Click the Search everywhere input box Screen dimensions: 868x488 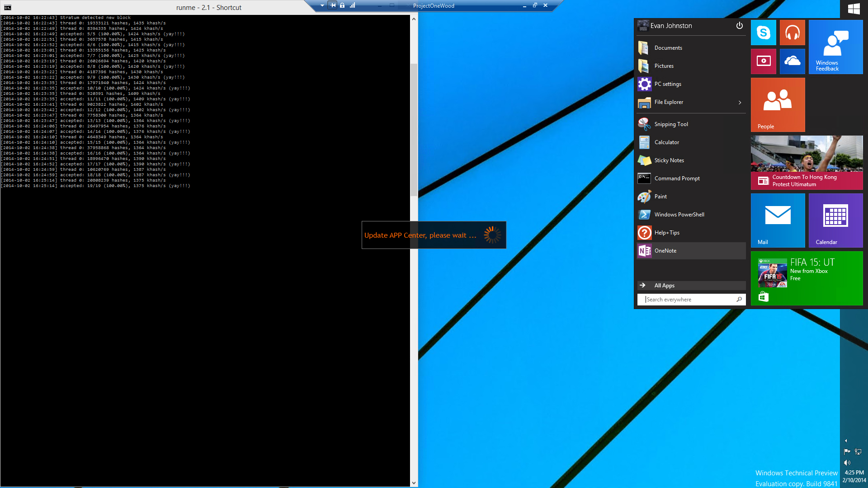[687, 300]
